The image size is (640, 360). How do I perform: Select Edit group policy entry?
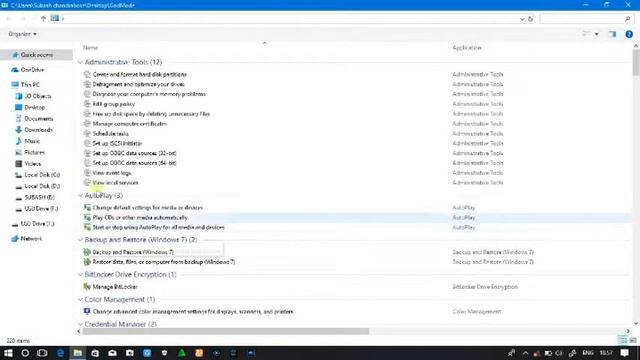click(113, 104)
